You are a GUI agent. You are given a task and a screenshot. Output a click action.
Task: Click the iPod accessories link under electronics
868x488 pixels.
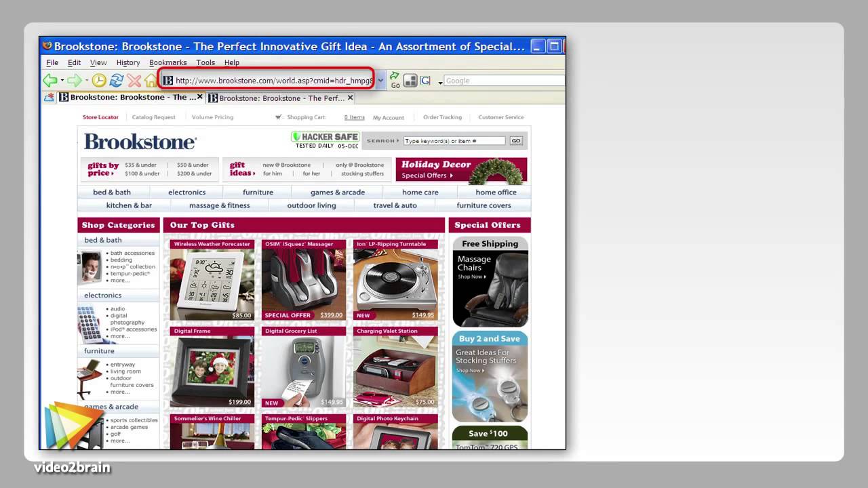(134, 329)
